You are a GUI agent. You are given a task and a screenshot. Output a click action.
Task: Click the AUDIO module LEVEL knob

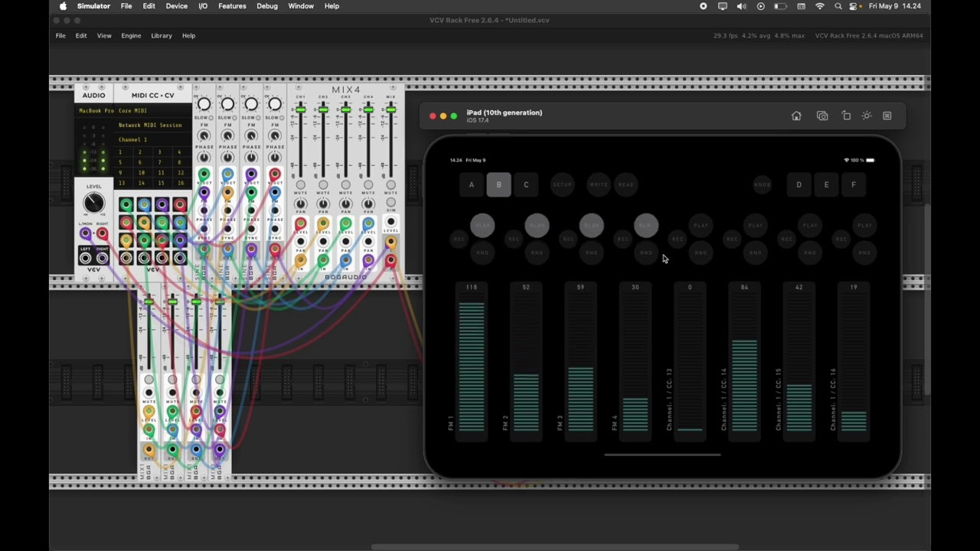click(x=93, y=203)
